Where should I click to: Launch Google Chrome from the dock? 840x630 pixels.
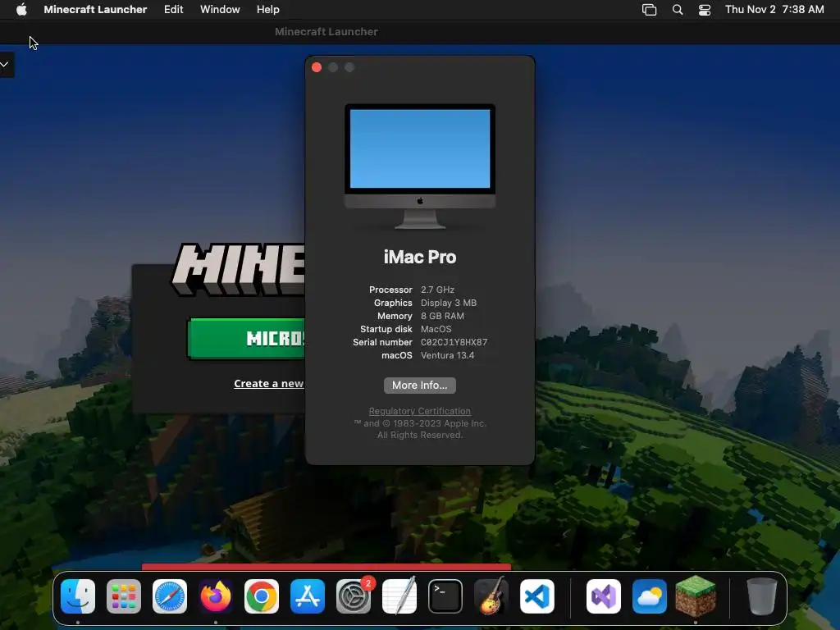pos(262,596)
